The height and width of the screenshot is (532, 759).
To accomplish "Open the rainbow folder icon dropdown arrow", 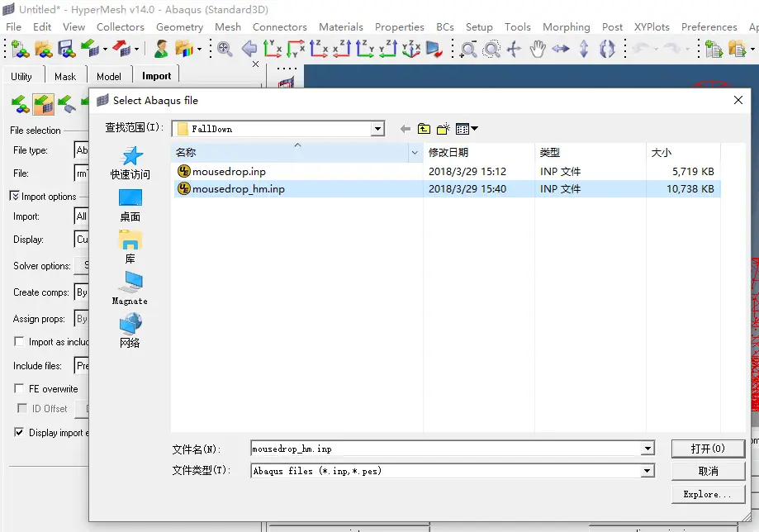I will click(x=199, y=50).
